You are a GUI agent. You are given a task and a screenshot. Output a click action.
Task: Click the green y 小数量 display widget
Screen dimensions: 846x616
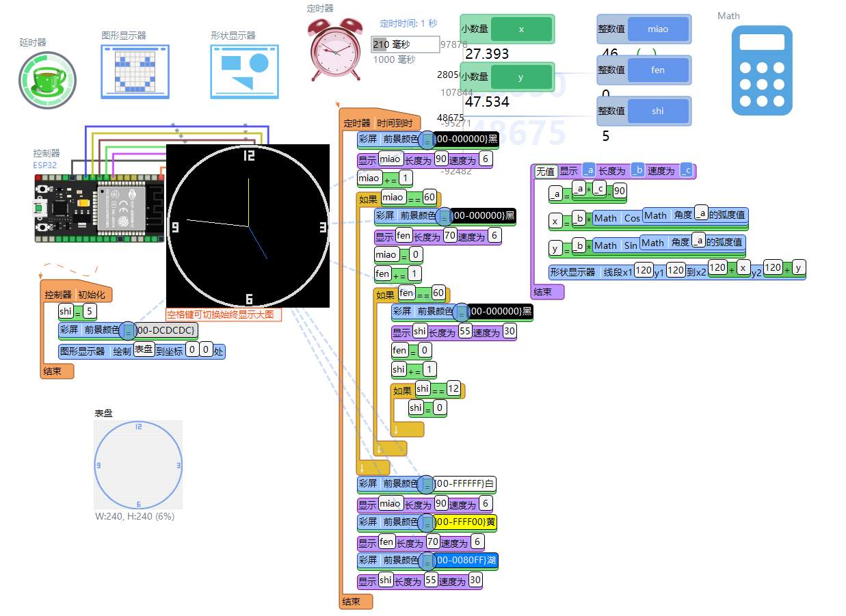[521, 77]
